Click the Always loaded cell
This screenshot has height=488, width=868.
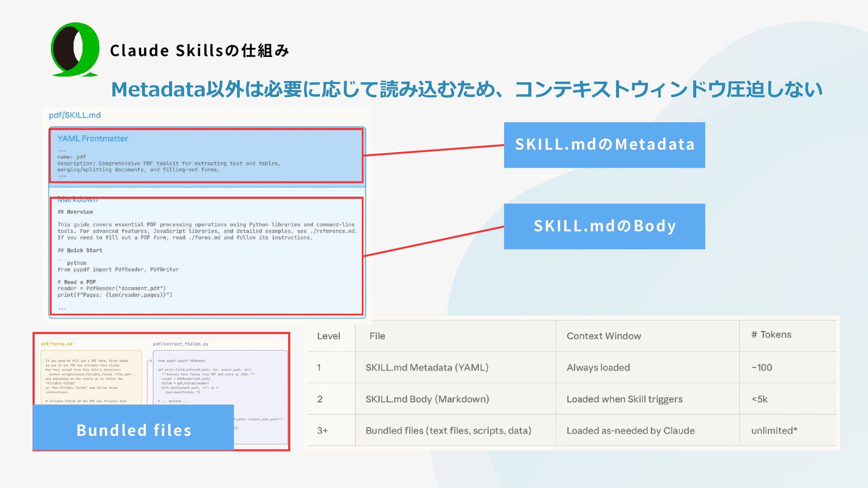(x=598, y=368)
